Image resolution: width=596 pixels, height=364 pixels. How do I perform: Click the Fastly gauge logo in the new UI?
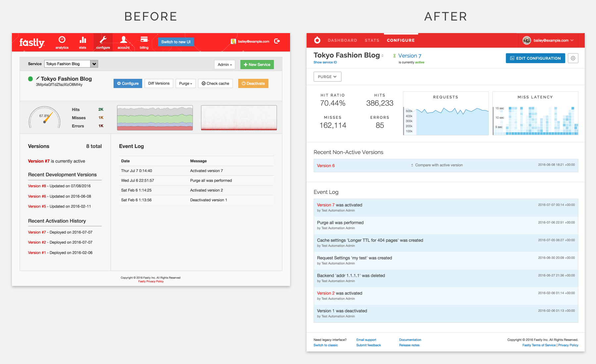(317, 40)
